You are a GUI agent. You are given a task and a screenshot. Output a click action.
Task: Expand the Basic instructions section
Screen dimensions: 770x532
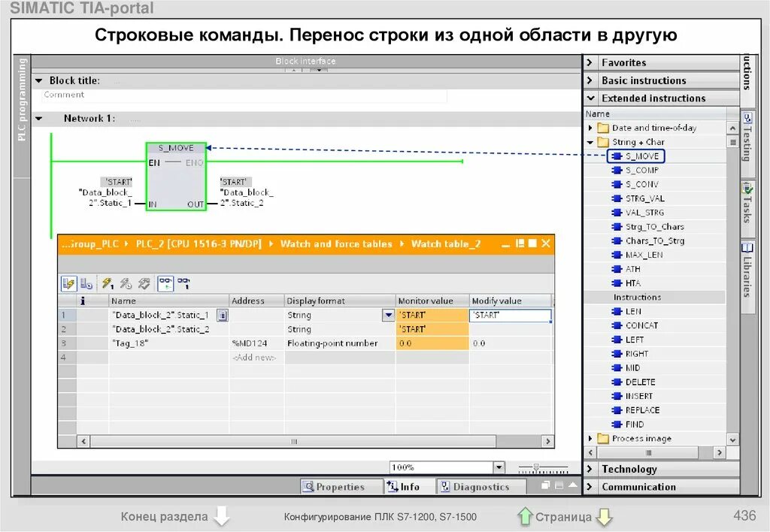(x=590, y=80)
